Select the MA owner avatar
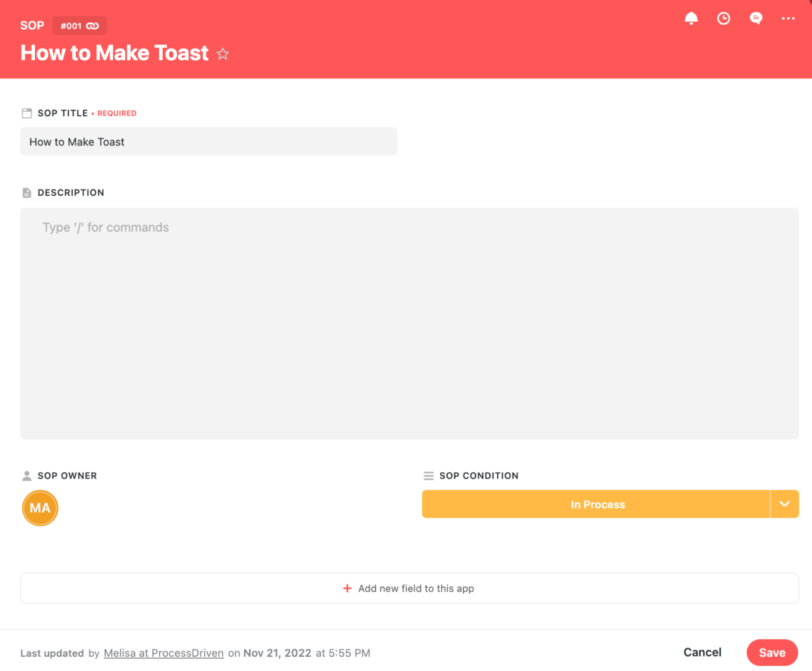Screen dimensions: 812x671 [x=40, y=508]
